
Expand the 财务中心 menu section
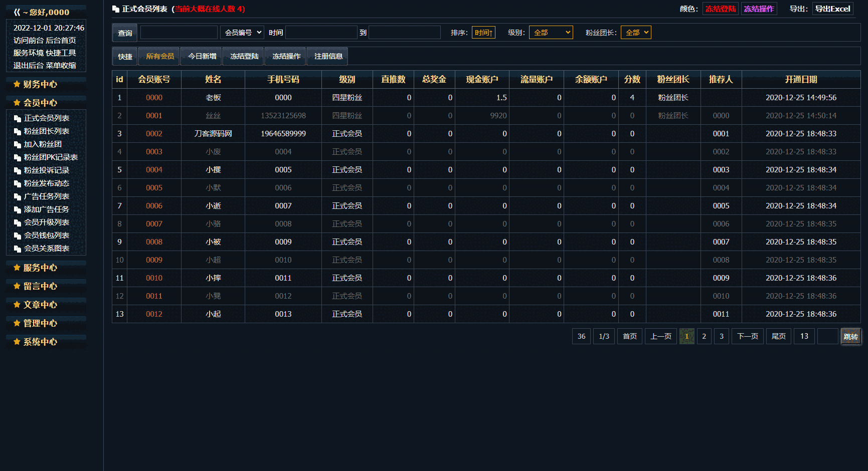tap(40, 84)
